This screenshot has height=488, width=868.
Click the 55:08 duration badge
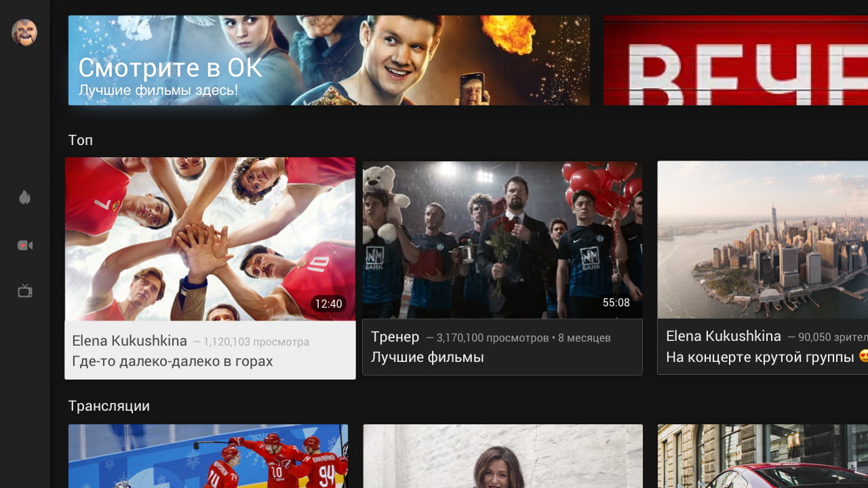click(x=616, y=303)
